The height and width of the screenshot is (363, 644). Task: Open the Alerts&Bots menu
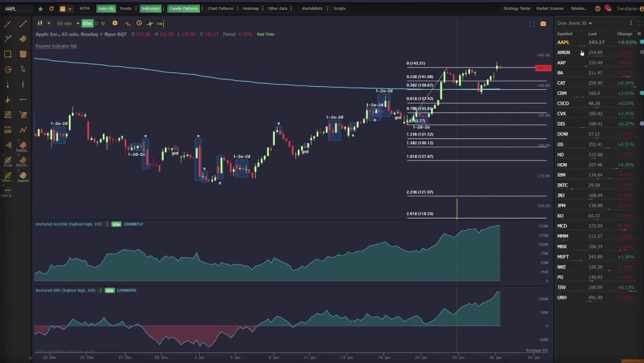pos(312,9)
